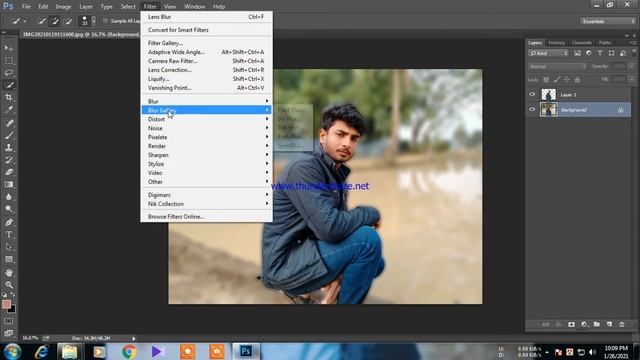Image resolution: width=640 pixels, height=360 pixels.
Task: Choose Liquify menu item
Action: pos(207,79)
